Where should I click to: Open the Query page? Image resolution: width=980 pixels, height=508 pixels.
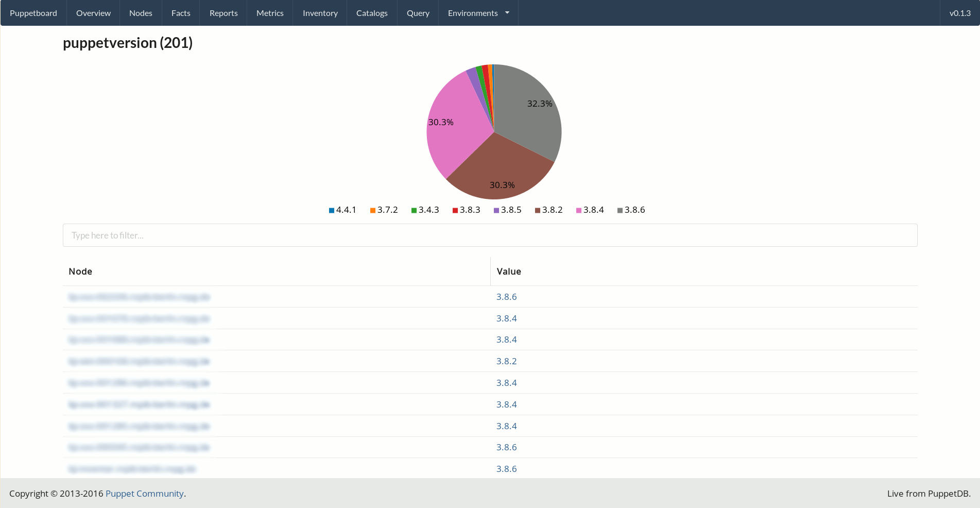418,13
